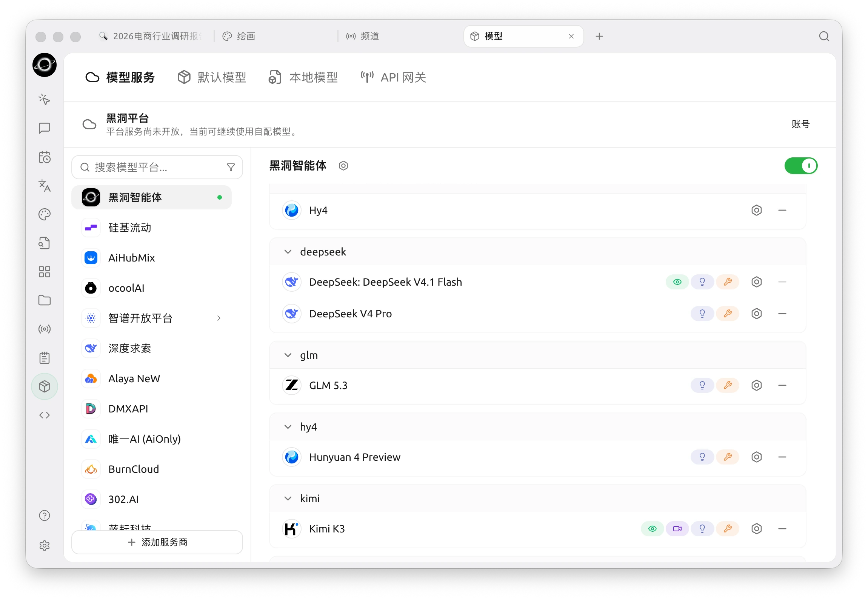868x600 pixels.
Task: Open the code brackets sidebar icon
Action: (x=45, y=415)
